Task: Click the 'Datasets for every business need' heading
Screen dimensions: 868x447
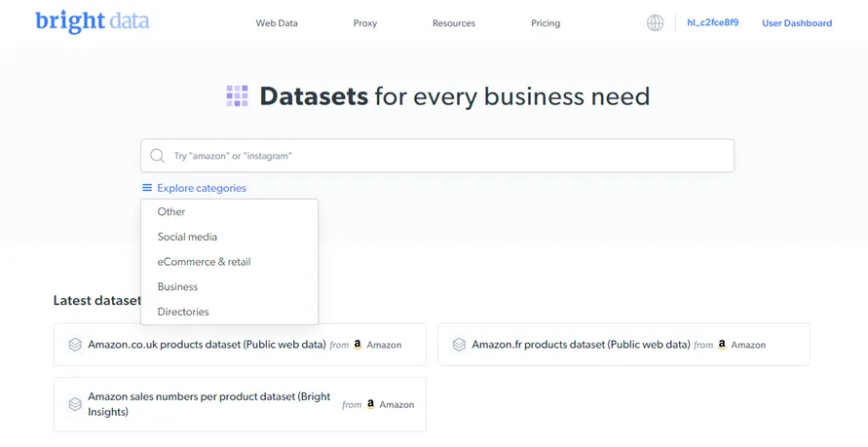Action: click(455, 96)
